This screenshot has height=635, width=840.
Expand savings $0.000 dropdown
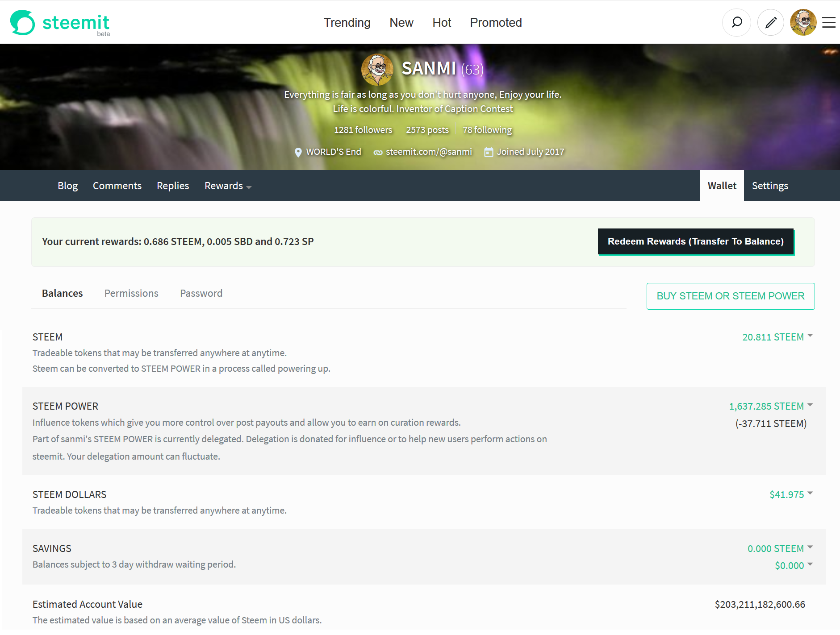pyautogui.click(x=794, y=565)
